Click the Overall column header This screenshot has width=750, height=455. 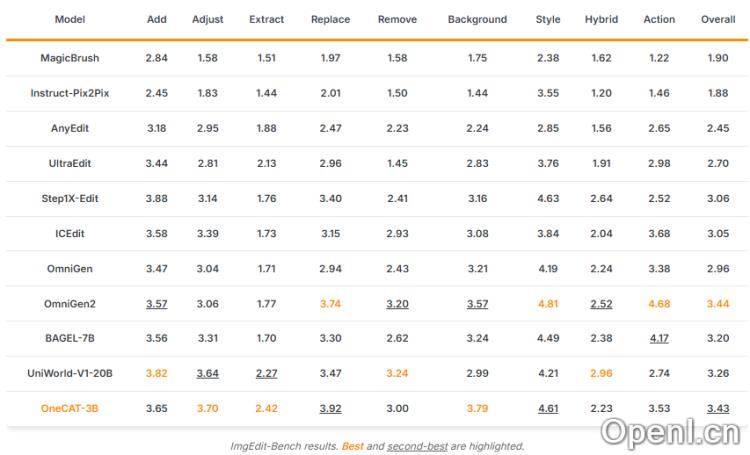coord(718,20)
